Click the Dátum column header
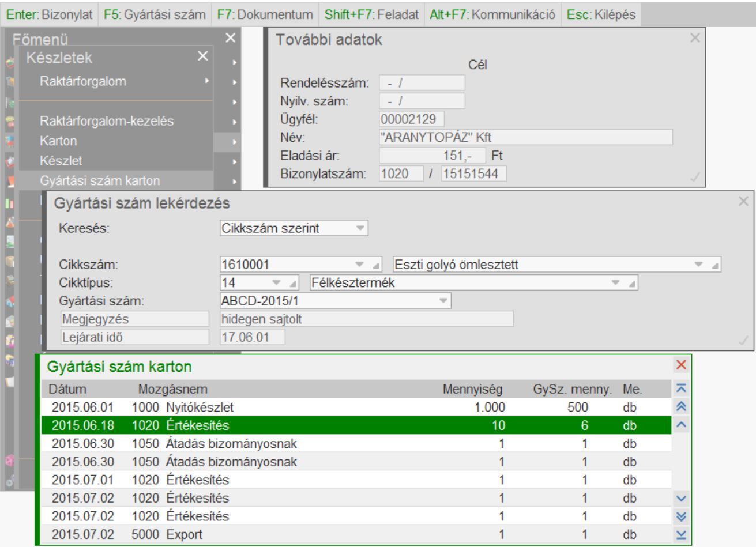 (x=67, y=390)
